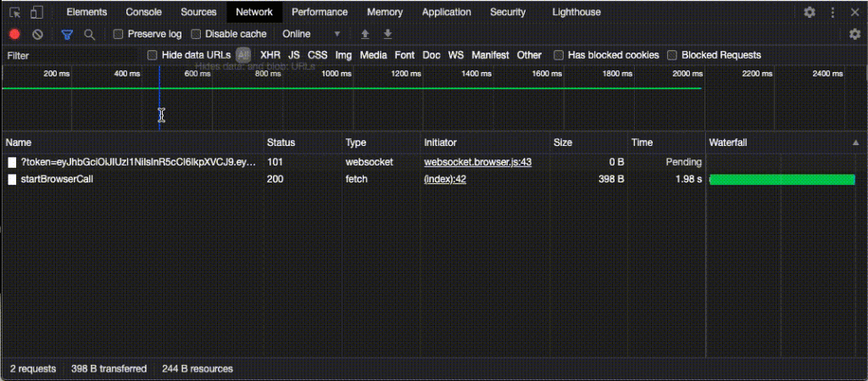
Task: Filter requests by Other
Action: pos(529,55)
